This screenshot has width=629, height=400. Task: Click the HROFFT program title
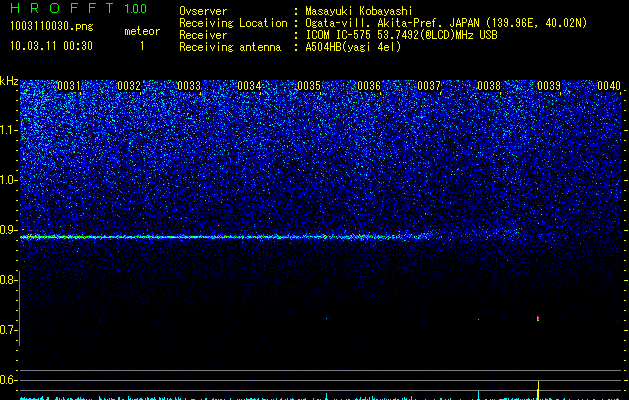tap(62, 8)
